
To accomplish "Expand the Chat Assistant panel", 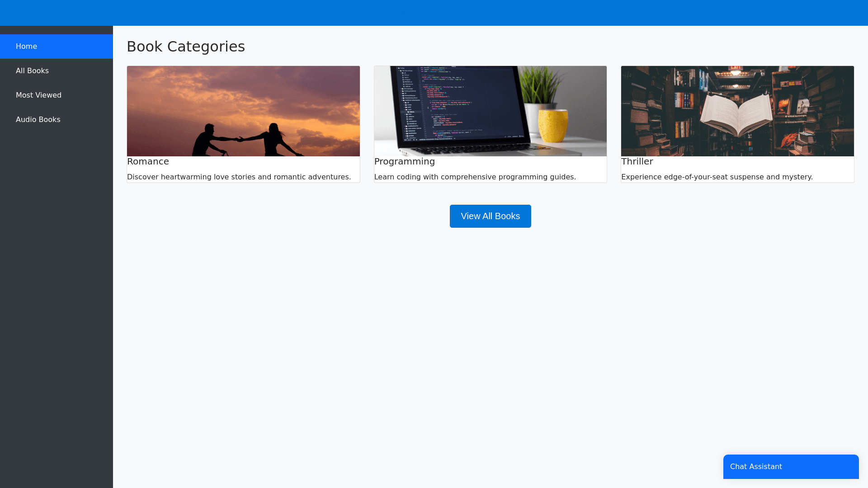I will click(x=791, y=467).
